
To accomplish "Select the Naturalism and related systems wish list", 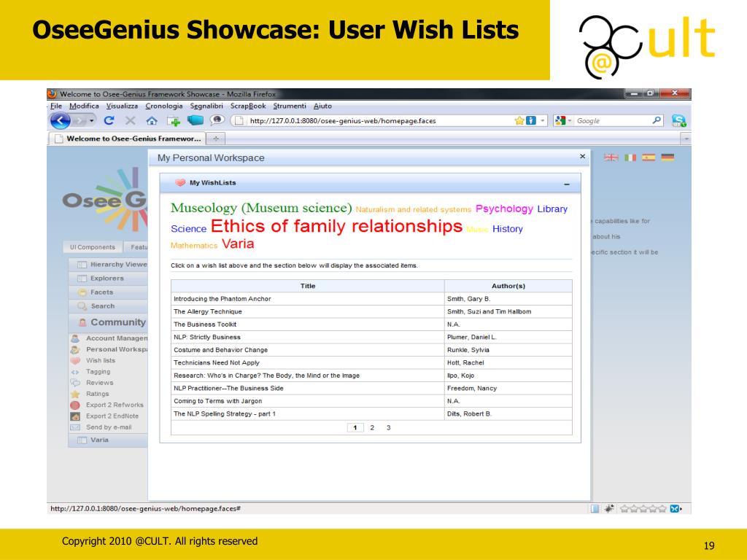I will pos(413,209).
